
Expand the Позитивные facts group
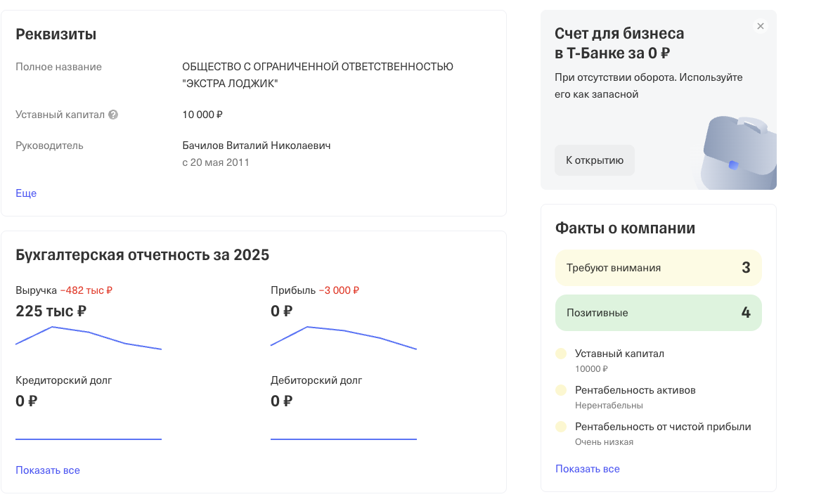coord(658,313)
